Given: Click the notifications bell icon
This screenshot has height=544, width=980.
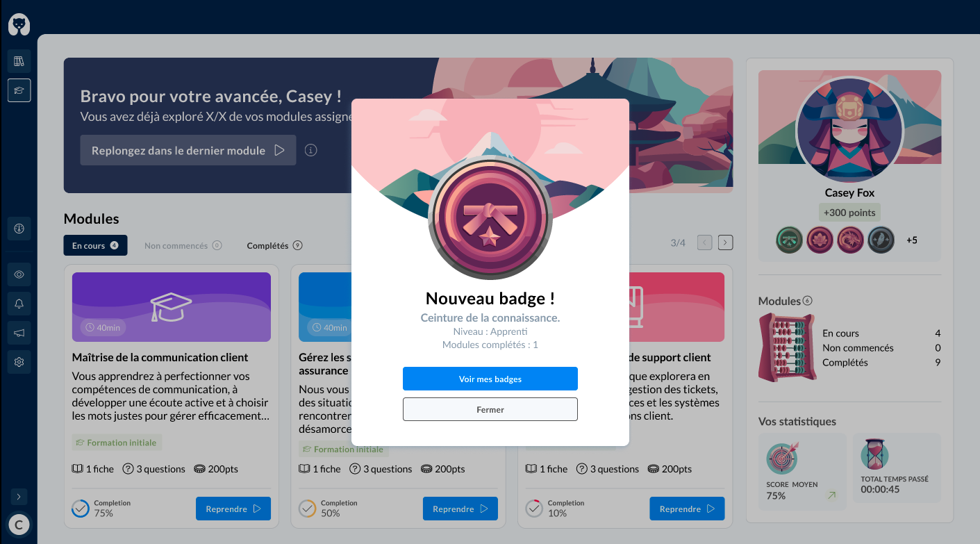Looking at the screenshot, I should click(19, 304).
